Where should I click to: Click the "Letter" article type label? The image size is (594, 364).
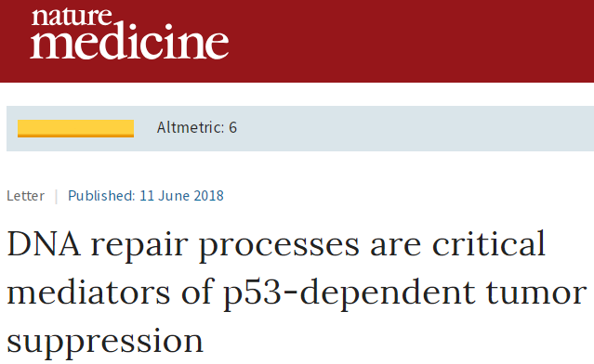[x=25, y=196]
